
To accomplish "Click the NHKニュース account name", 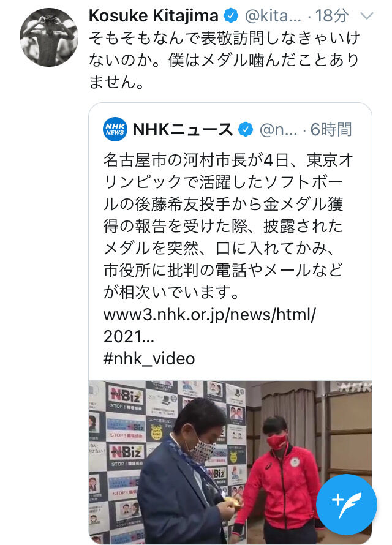I will coord(183,130).
